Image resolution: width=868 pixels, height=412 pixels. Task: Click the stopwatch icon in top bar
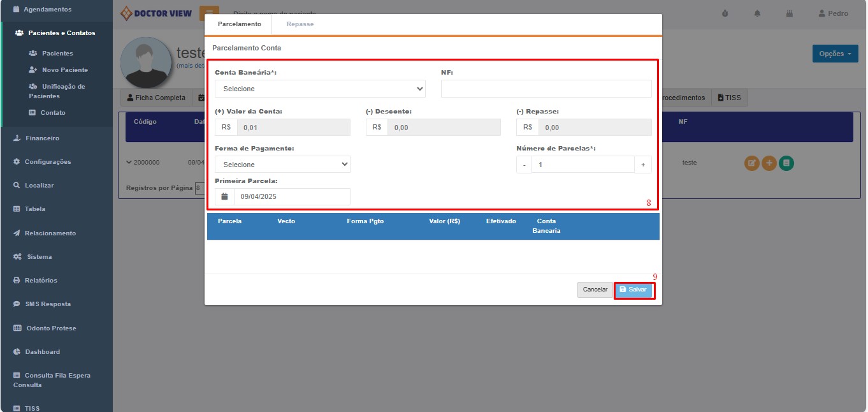(725, 13)
